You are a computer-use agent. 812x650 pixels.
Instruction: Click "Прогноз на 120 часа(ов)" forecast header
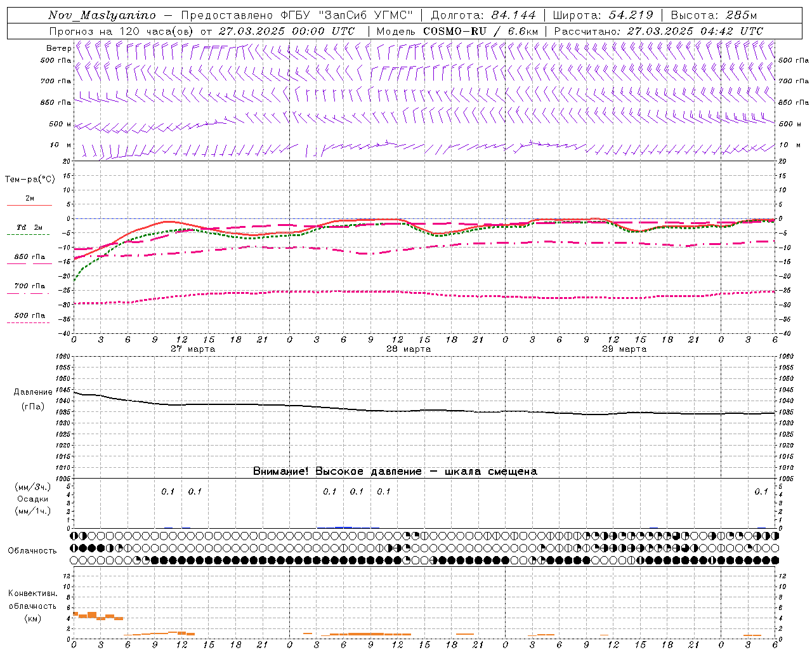(122, 31)
